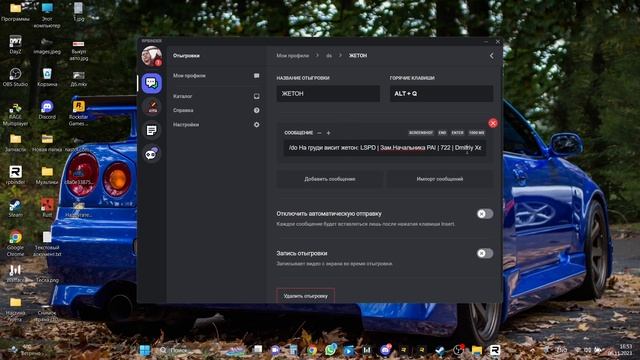Click the gear icon beside Настройки

click(256, 124)
